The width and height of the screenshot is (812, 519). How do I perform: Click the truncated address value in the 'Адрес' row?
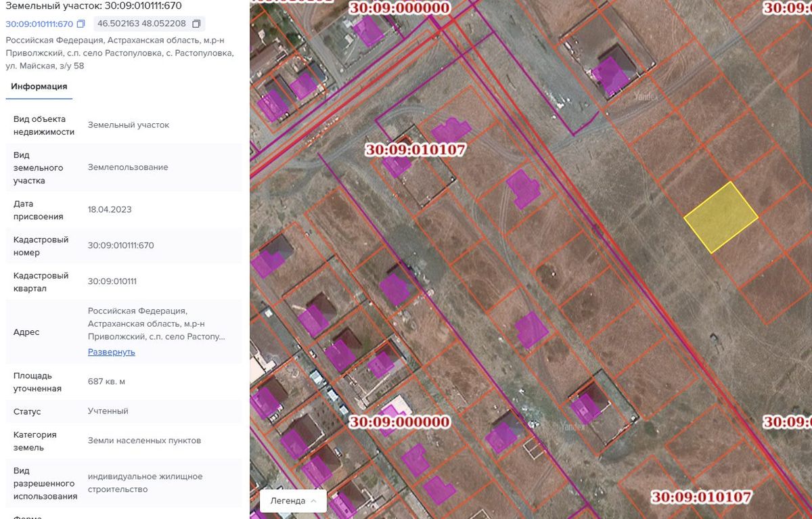pos(156,323)
